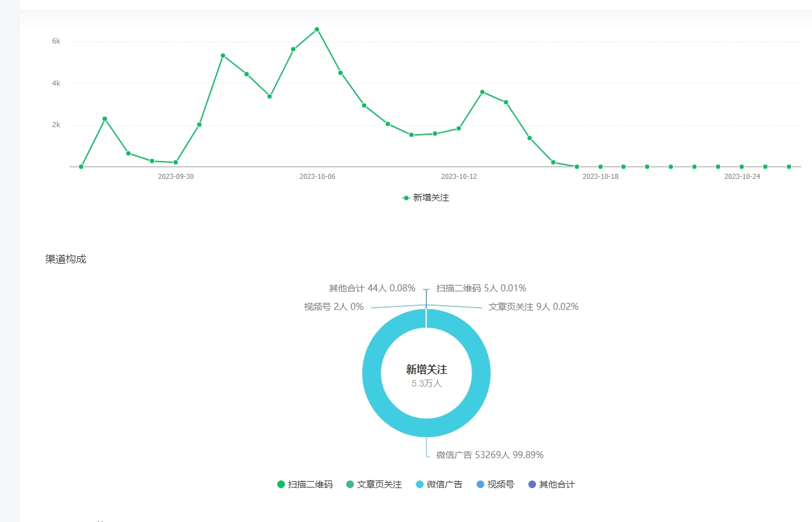The height and width of the screenshot is (522, 812).
Task: Select the data point at 2023-10-24
Action: point(742,167)
